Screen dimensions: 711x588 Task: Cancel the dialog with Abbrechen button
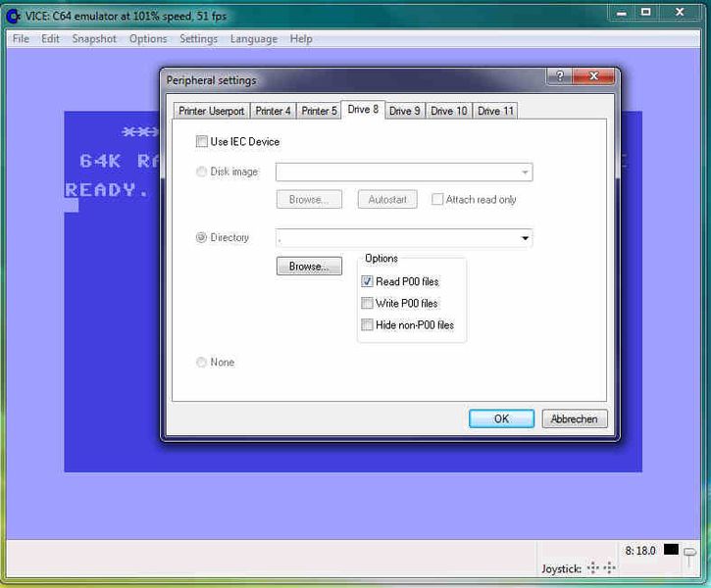tap(575, 418)
